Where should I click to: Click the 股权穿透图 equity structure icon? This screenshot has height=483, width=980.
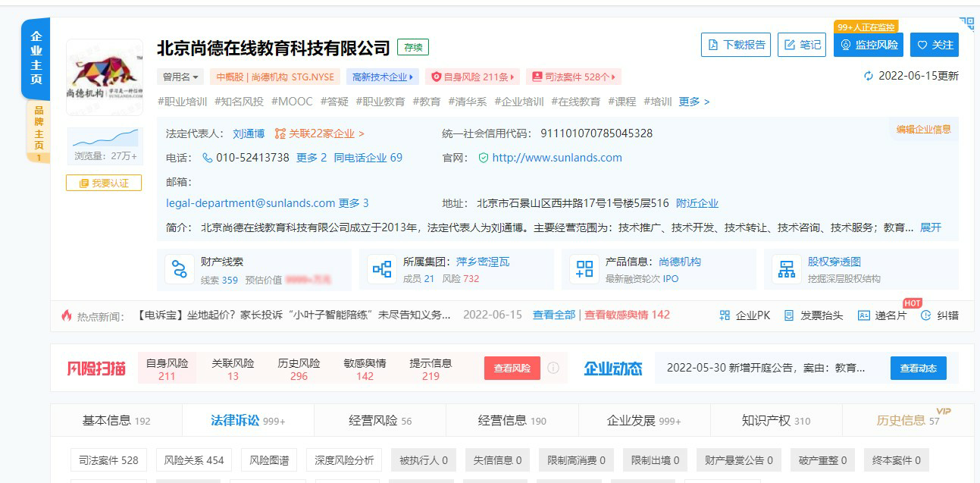pos(787,269)
